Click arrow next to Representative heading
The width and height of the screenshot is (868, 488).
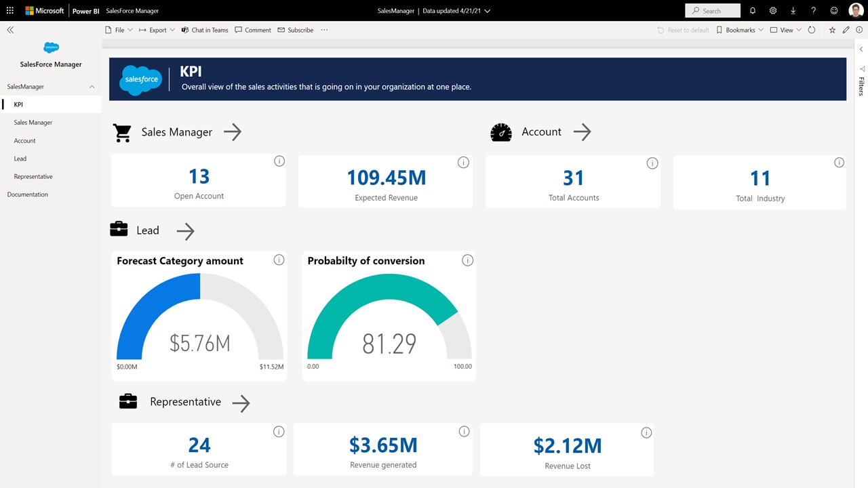tap(241, 403)
